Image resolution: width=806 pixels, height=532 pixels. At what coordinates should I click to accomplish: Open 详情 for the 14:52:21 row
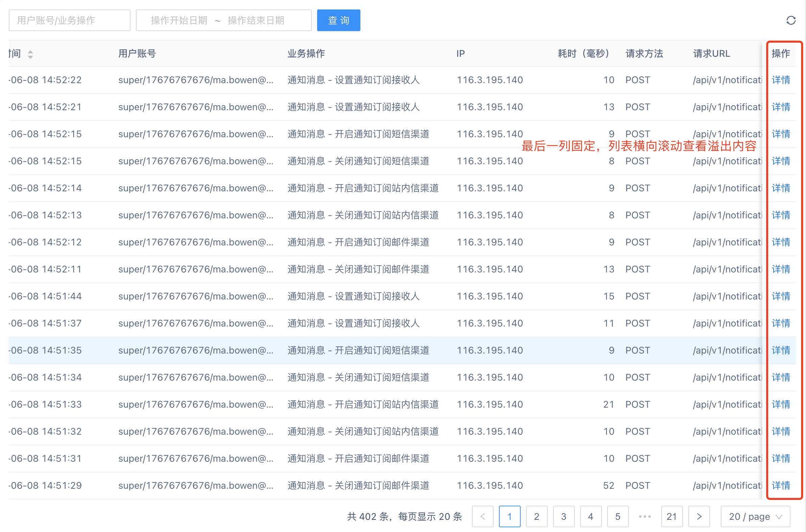pos(781,107)
